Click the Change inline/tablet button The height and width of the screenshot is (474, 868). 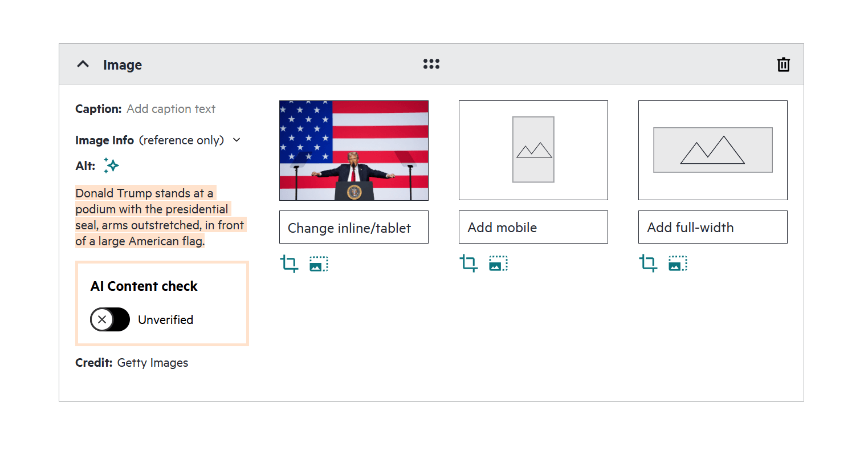[x=354, y=228]
